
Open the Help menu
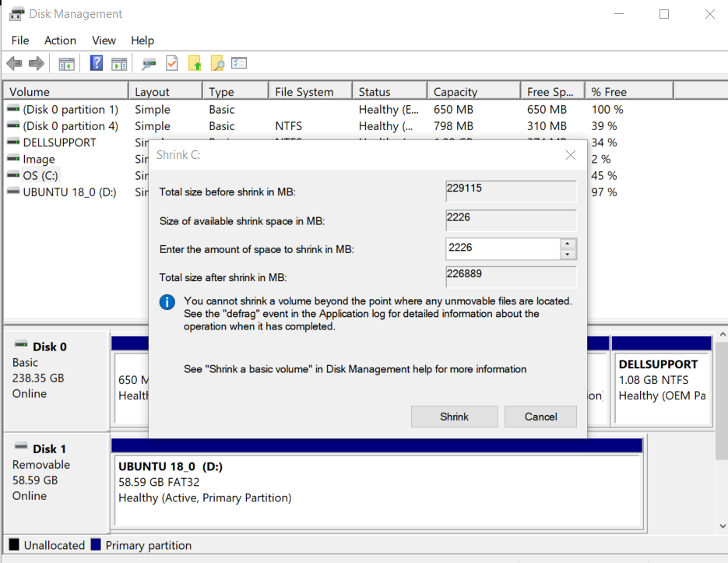(x=142, y=40)
